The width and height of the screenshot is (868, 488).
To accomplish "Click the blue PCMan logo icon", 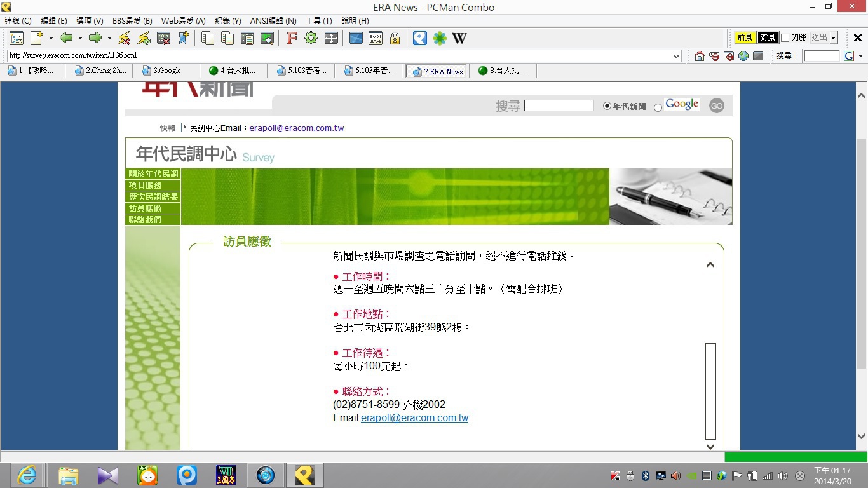I will pyautogui.click(x=420, y=38).
